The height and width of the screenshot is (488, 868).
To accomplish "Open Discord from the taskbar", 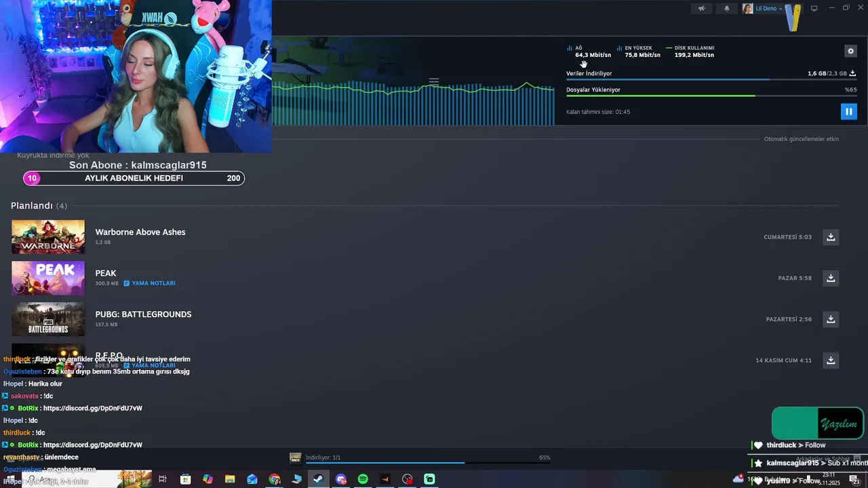I will [340, 479].
